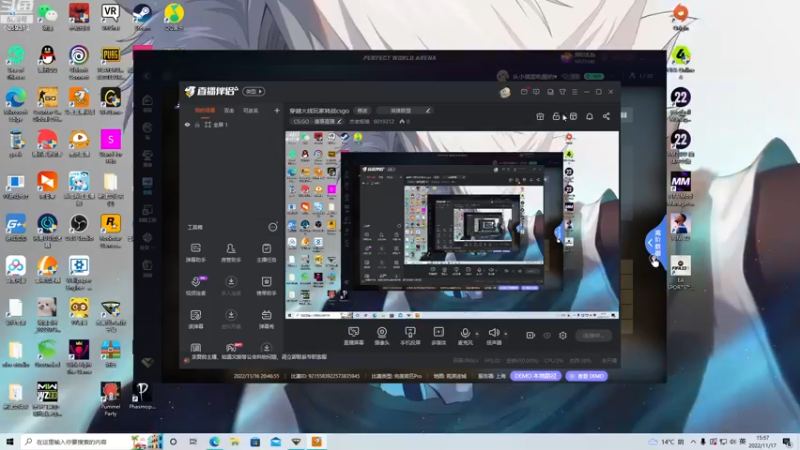Click the 查看 DEMO button

[587, 376]
